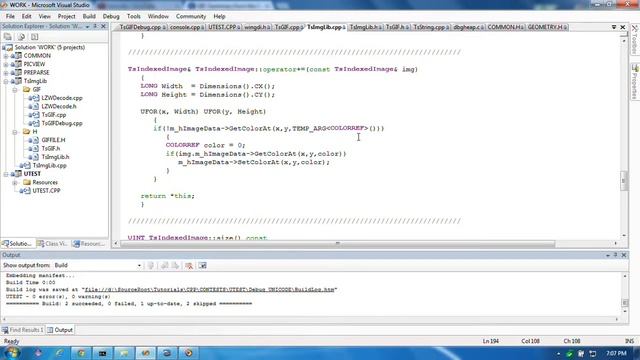Select TsImgLib.cpp in Solution Explorer tree
Image resolution: width=640 pixels, height=360 pixels.
click(x=49, y=165)
